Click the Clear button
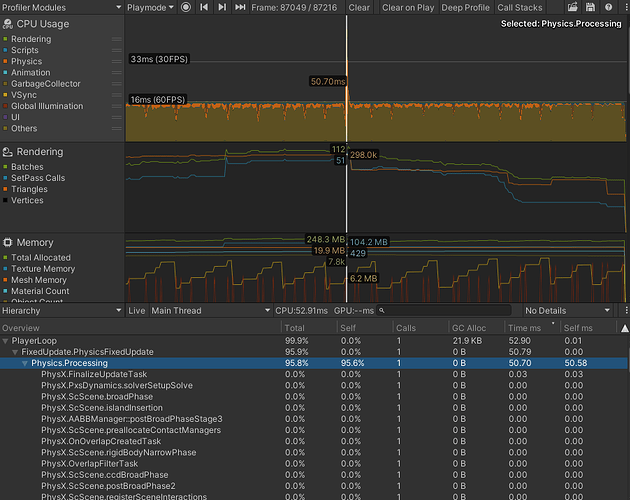This screenshot has height=500, width=630. click(359, 7)
